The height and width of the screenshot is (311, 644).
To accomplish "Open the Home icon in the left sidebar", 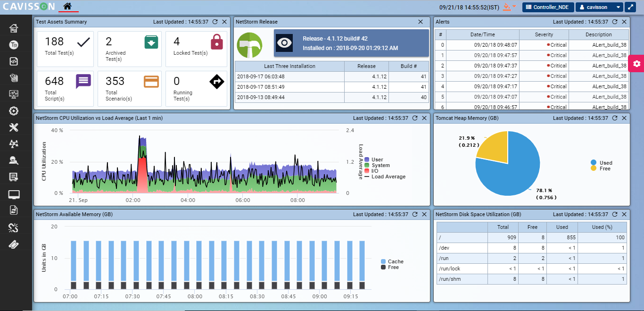I will pyautogui.click(x=14, y=28).
